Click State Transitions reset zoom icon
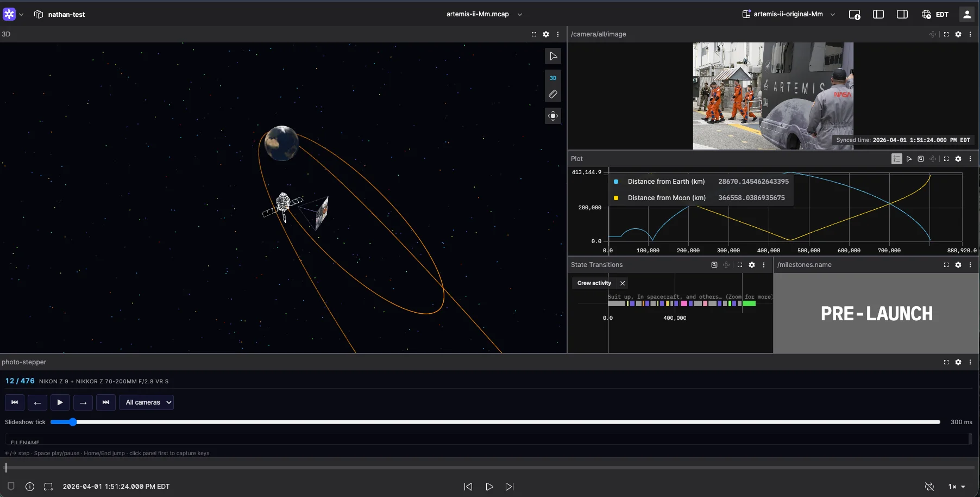 coord(714,265)
